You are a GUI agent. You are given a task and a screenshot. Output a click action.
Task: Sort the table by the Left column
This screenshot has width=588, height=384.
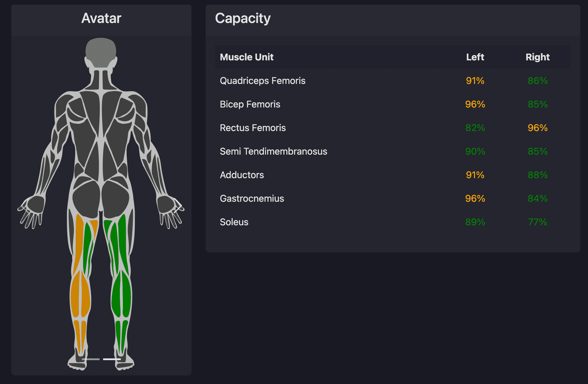pos(475,57)
